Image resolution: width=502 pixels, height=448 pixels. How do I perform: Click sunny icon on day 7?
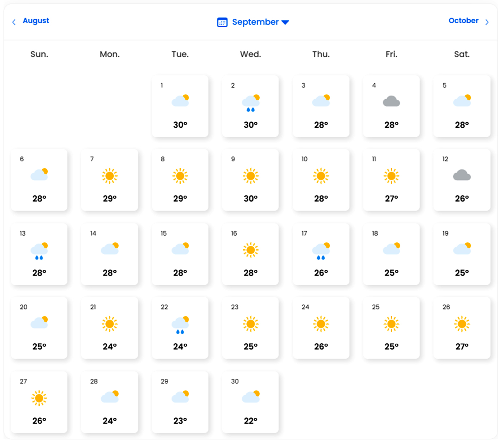click(x=110, y=176)
